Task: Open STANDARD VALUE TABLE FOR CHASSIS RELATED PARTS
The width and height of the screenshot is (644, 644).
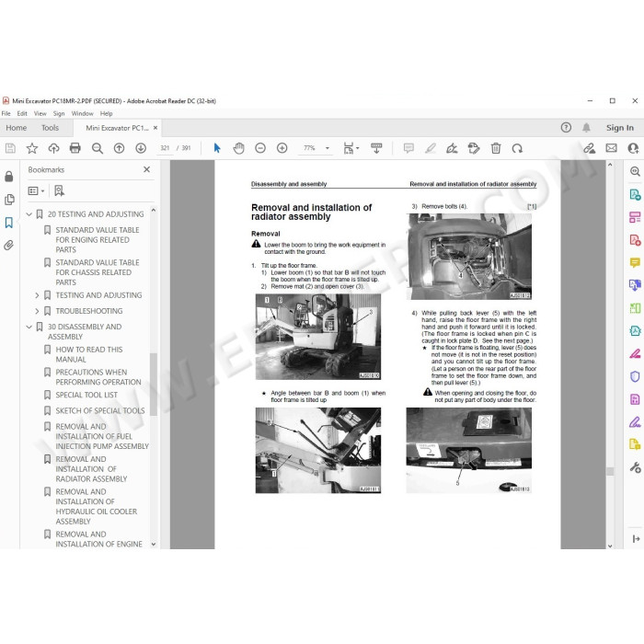Action: click(x=98, y=272)
